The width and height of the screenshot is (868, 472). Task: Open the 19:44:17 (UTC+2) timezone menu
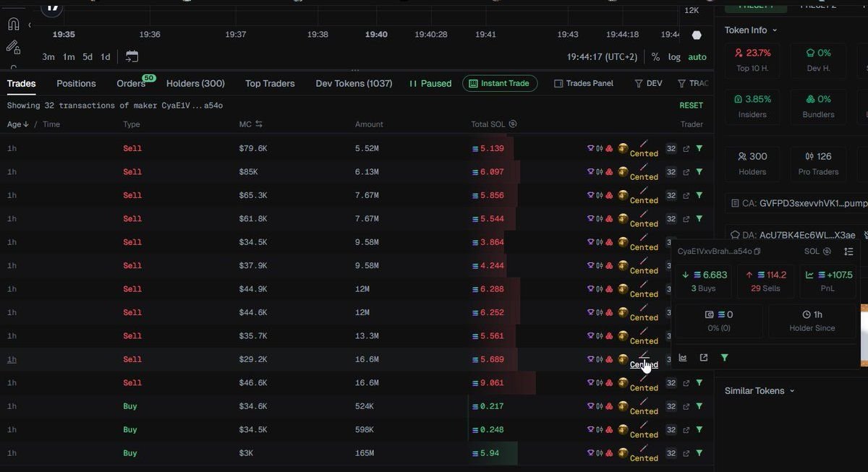pos(603,56)
